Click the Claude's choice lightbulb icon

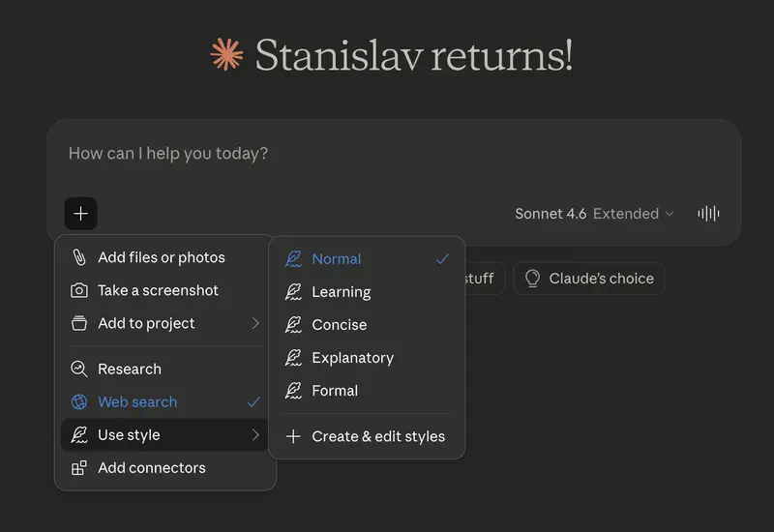pyautogui.click(x=532, y=279)
